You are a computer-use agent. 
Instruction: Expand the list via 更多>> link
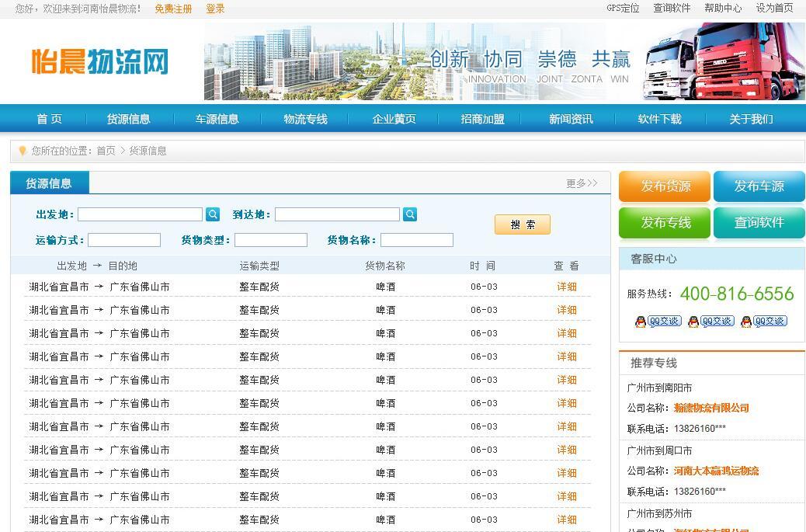pos(582,183)
